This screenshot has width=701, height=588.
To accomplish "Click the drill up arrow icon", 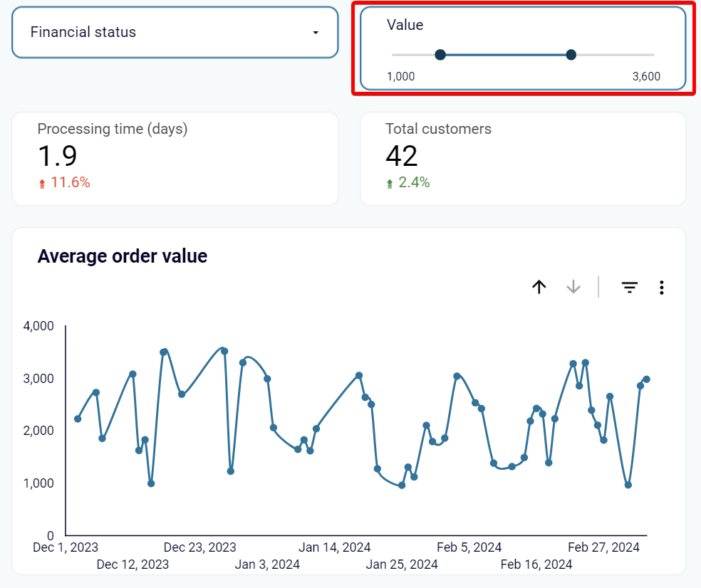I will click(x=539, y=287).
